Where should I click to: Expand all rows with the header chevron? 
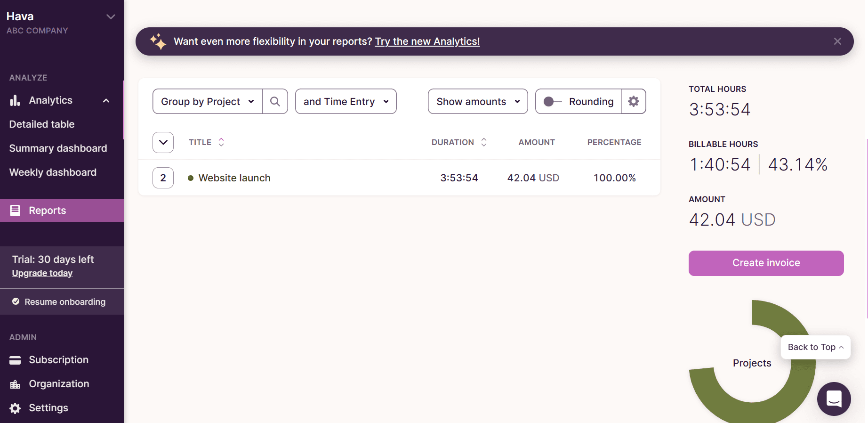(x=163, y=142)
